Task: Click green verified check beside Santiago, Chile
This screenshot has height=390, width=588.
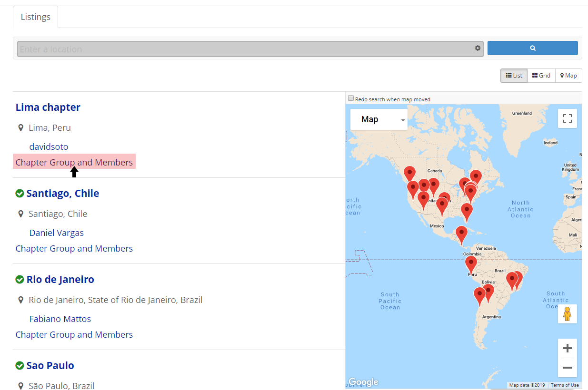Action: pyautogui.click(x=20, y=194)
